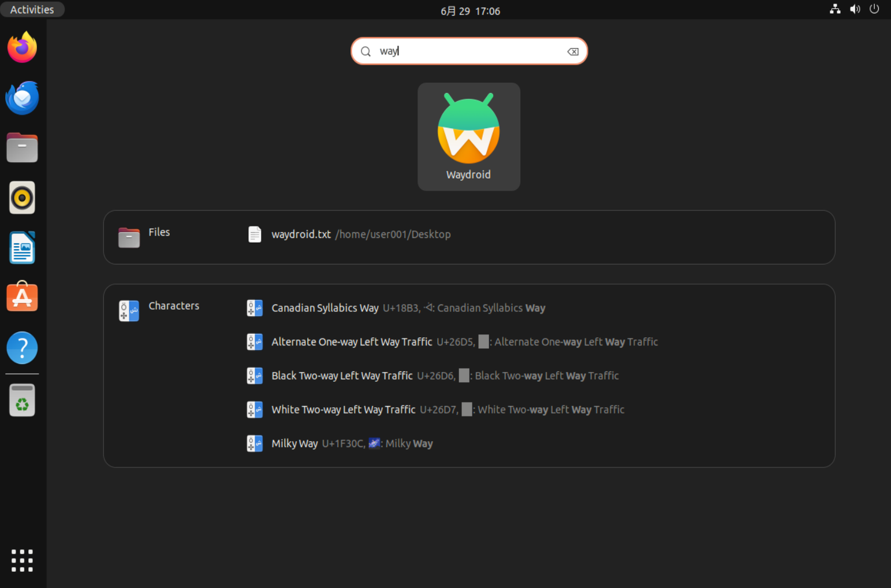Open Firefox from the dock
Screen dimensions: 891x588
pyautogui.click(x=23, y=47)
